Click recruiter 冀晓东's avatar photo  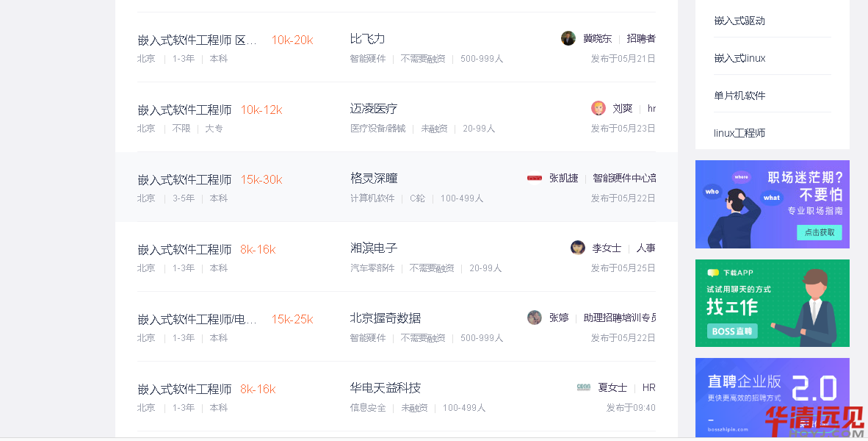pos(568,37)
